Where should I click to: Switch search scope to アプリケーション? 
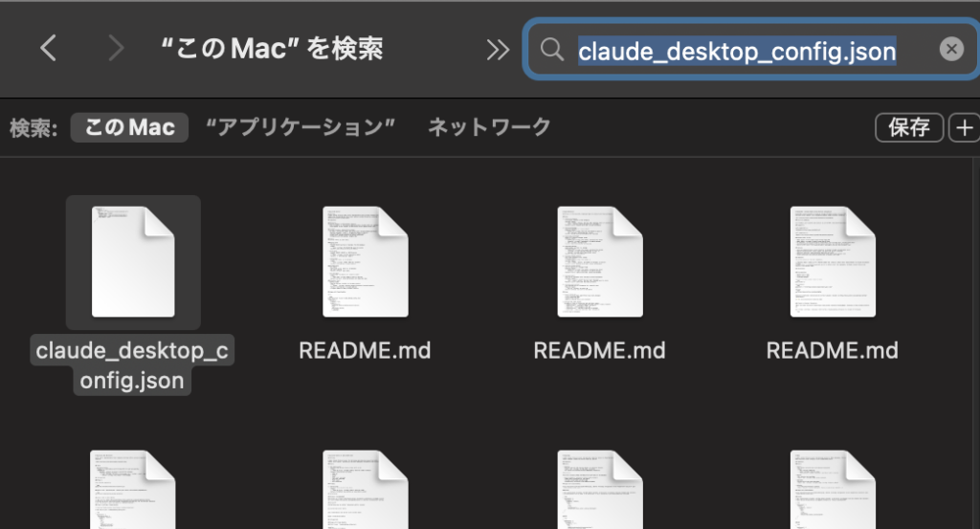tap(300, 127)
